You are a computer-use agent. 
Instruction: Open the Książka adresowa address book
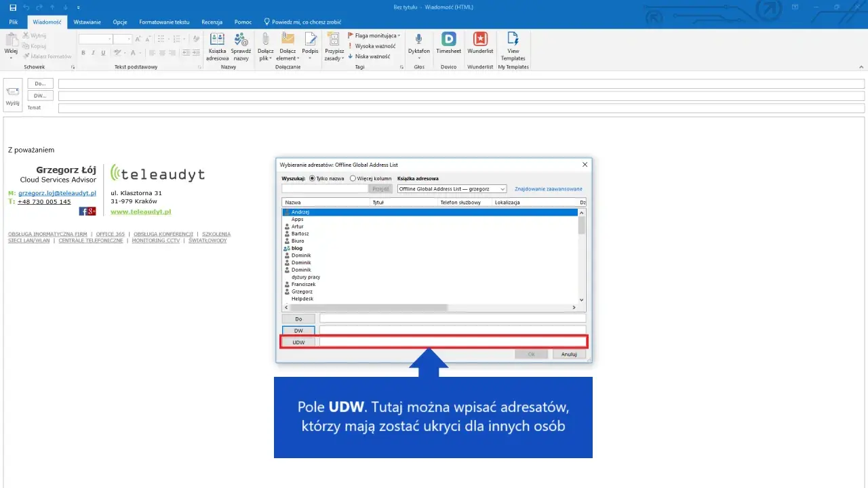(x=217, y=47)
